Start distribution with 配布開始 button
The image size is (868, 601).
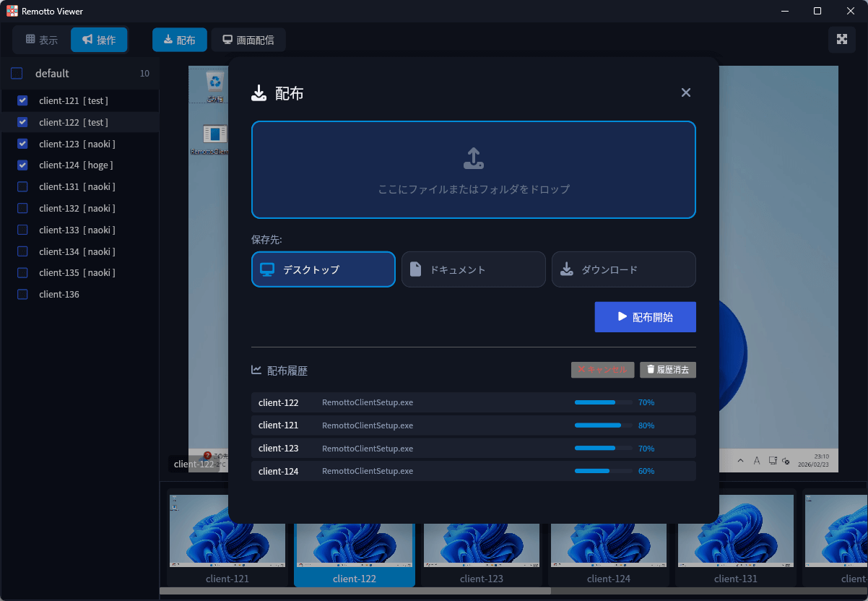(x=645, y=317)
